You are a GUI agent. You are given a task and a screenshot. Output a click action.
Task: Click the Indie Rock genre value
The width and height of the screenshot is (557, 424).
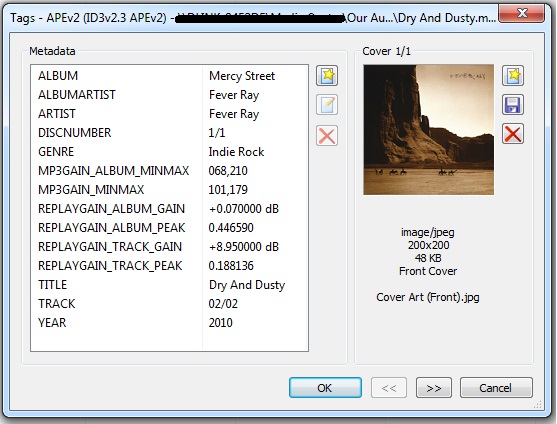coord(236,152)
